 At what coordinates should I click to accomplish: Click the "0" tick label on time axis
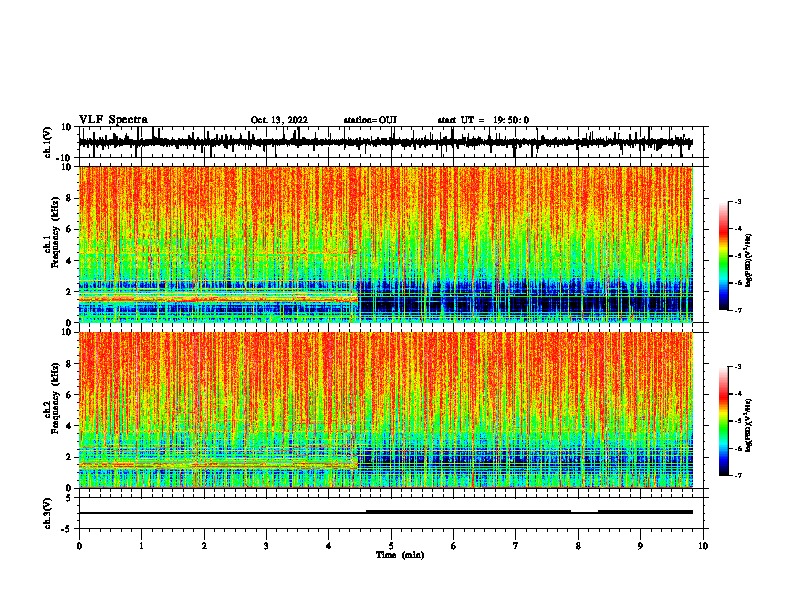point(79,546)
